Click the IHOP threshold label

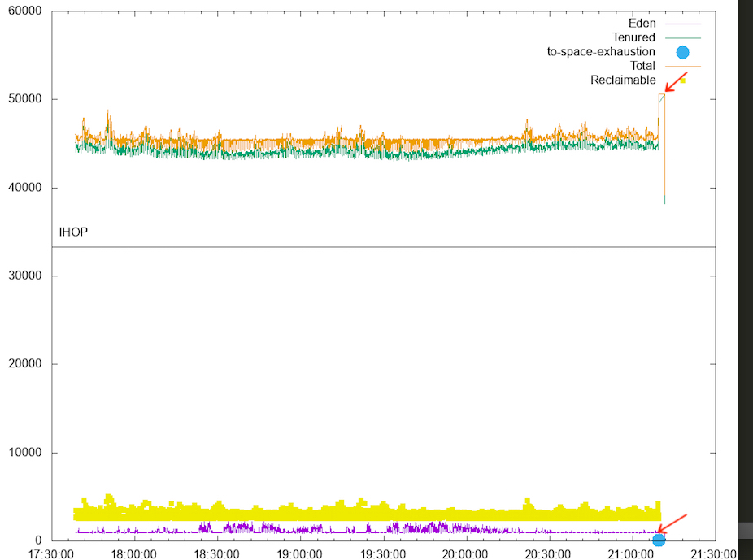pyautogui.click(x=73, y=232)
